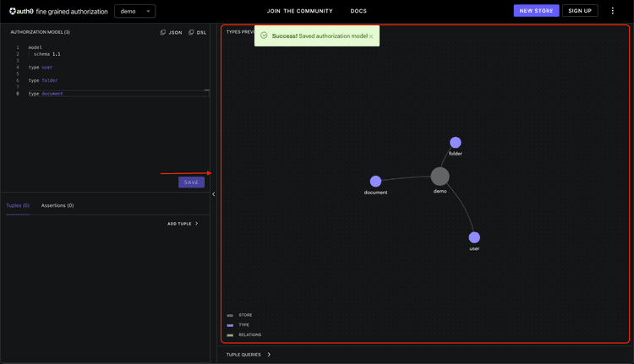This screenshot has width=634, height=364.
Task: Select the folder node in graph
Action: [x=456, y=143]
